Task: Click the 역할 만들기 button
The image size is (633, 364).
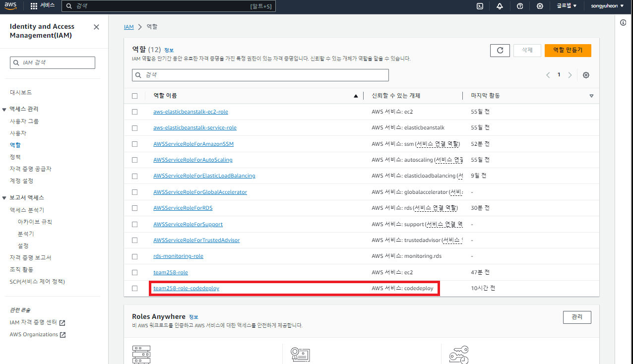Action: [568, 50]
